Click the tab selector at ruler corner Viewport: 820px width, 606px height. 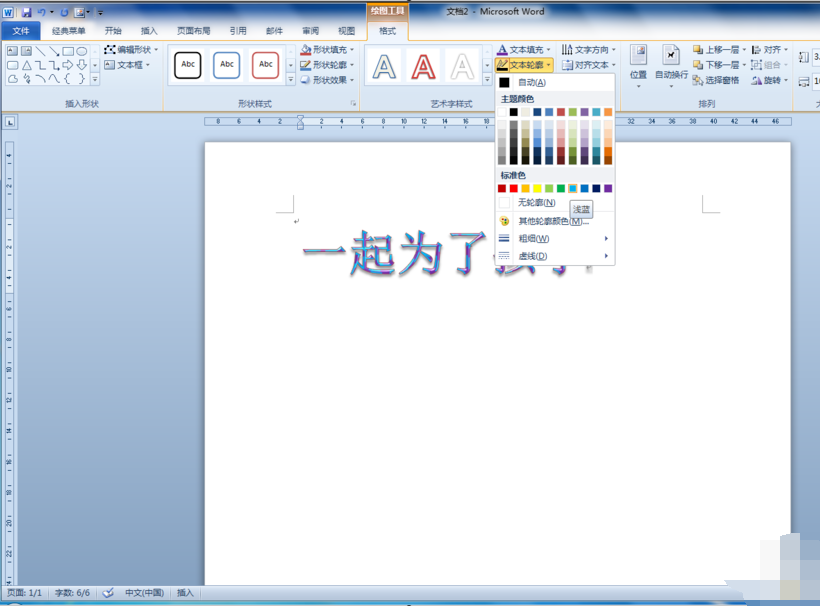(x=10, y=122)
